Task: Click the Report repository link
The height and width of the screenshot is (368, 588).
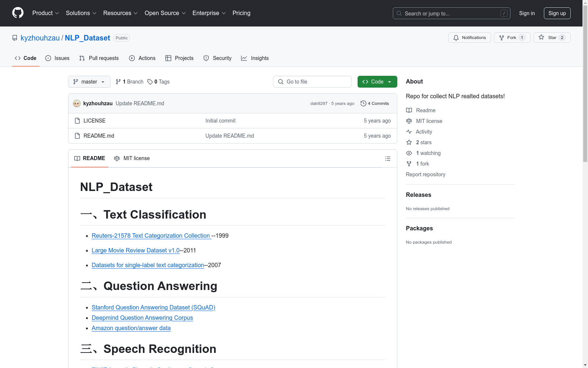Action: tap(426, 174)
